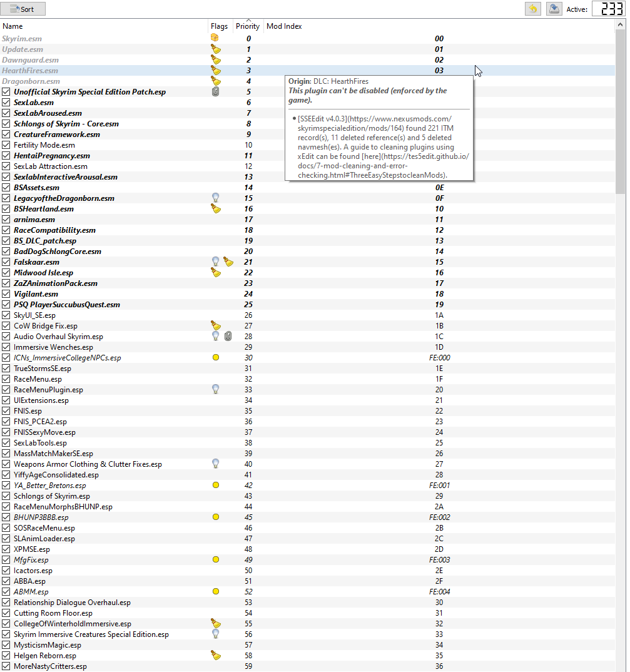Toggle the Falskaar.esm checkbox
This screenshot has width=630, height=672.
click(x=6, y=262)
